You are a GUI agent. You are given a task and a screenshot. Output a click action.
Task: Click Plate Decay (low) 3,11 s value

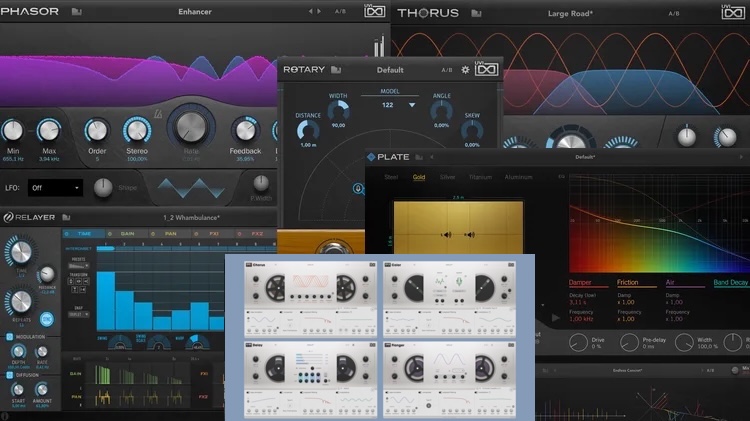click(x=576, y=302)
